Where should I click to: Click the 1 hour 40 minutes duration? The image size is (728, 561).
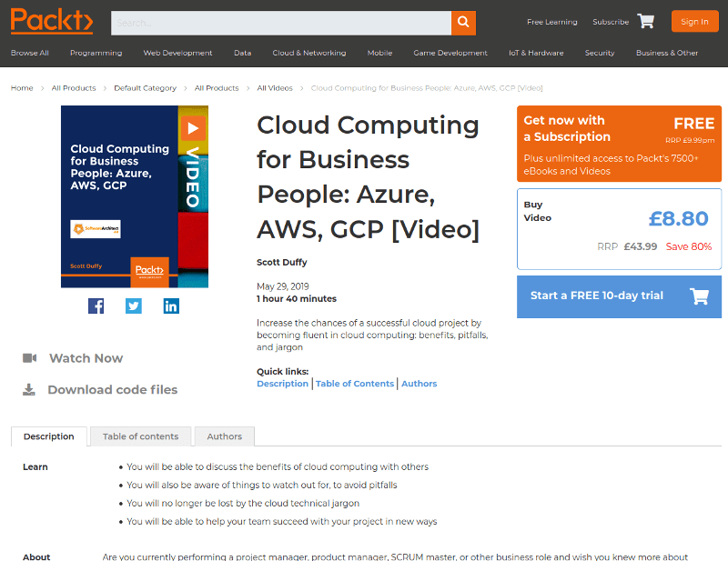[x=297, y=299]
